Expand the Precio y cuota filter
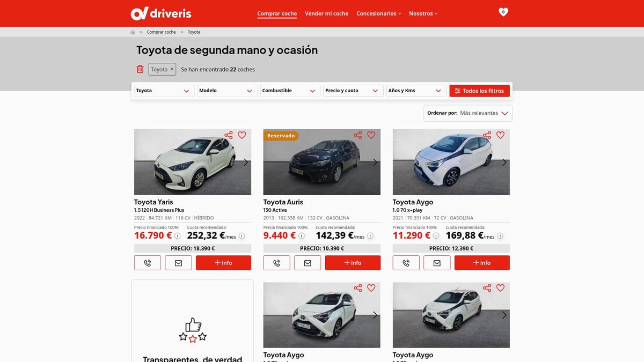644x362 pixels. pos(353,91)
